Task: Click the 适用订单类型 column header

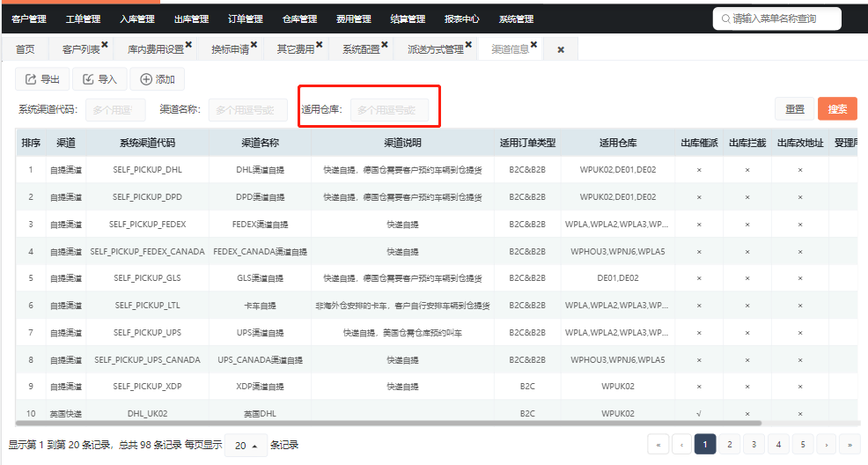Action: pos(527,143)
